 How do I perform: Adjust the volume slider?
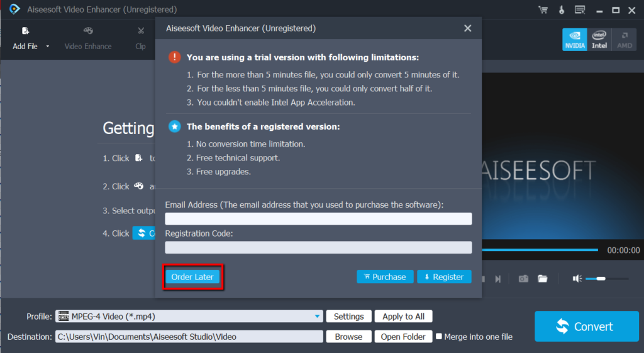[x=607, y=279]
